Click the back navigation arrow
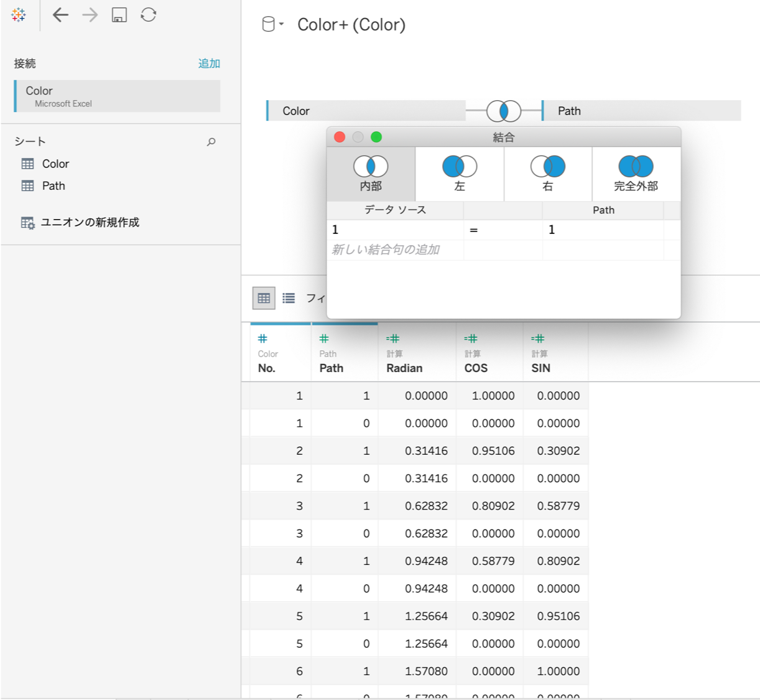760x700 pixels. [x=60, y=14]
